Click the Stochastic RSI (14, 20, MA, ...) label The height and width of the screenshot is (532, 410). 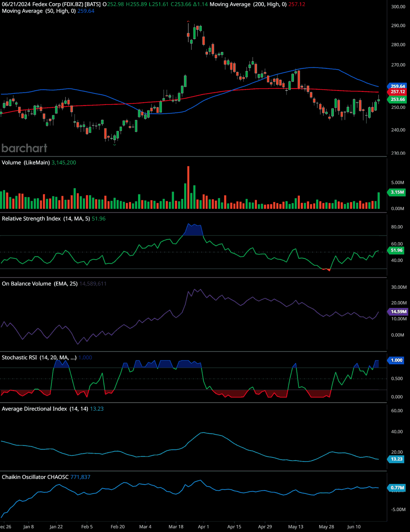click(x=39, y=358)
